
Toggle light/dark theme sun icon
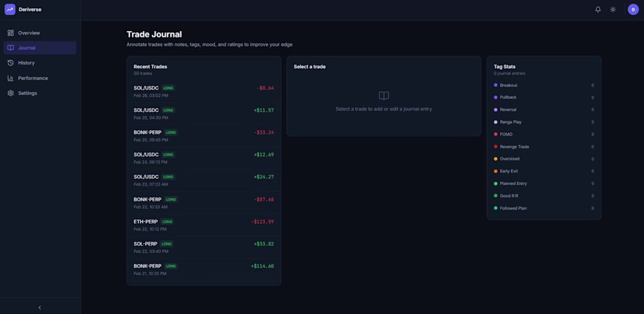coord(613,9)
